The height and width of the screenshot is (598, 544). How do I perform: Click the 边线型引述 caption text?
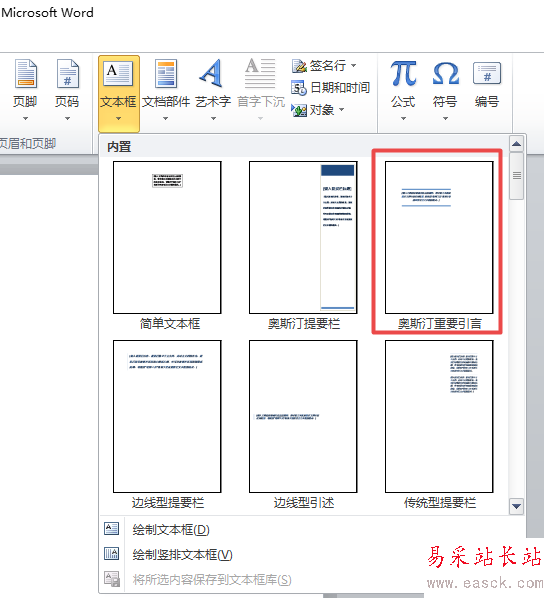pyautogui.click(x=304, y=503)
